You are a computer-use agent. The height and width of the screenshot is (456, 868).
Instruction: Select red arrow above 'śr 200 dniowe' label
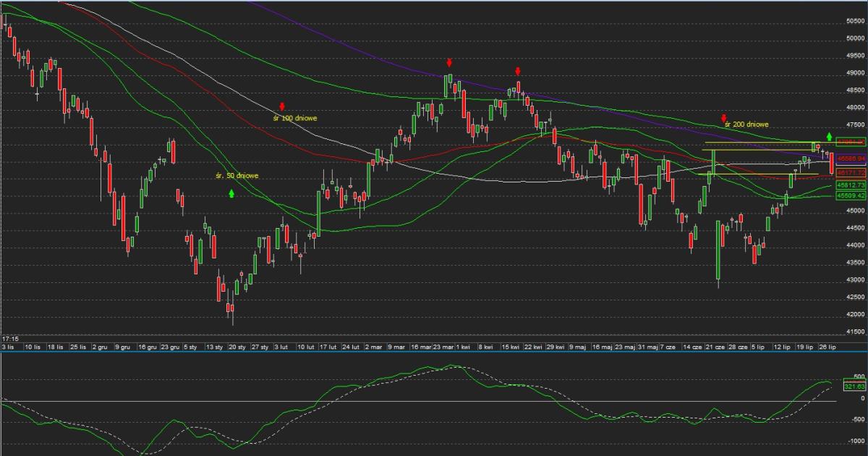723,118
